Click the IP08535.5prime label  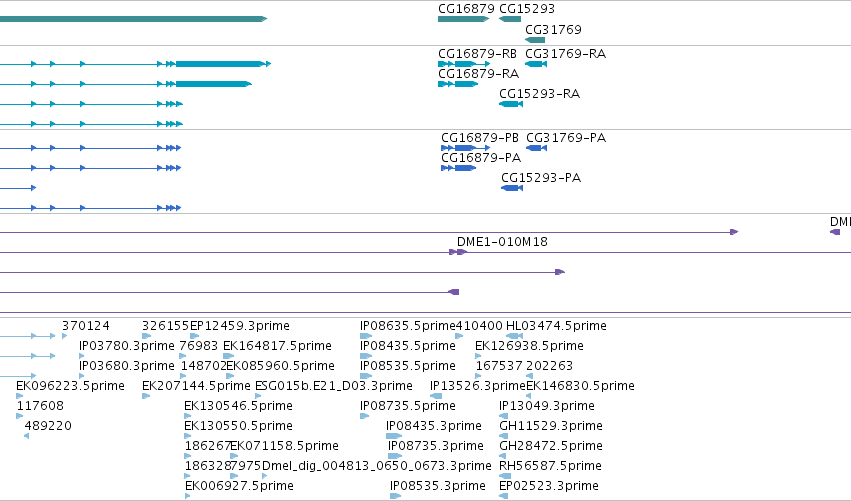pyautogui.click(x=408, y=366)
